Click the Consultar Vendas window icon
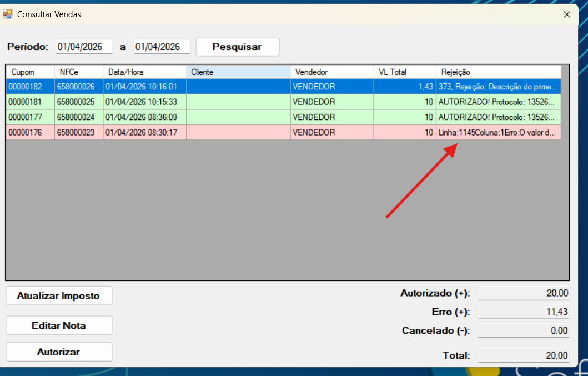The height and width of the screenshot is (376, 588). pos(8,14)
